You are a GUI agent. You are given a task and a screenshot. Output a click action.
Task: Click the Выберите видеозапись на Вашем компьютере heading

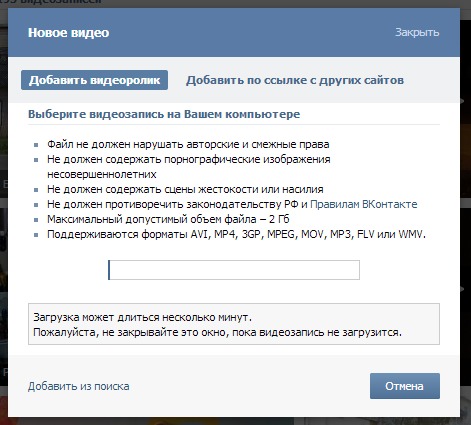(164, 114)
